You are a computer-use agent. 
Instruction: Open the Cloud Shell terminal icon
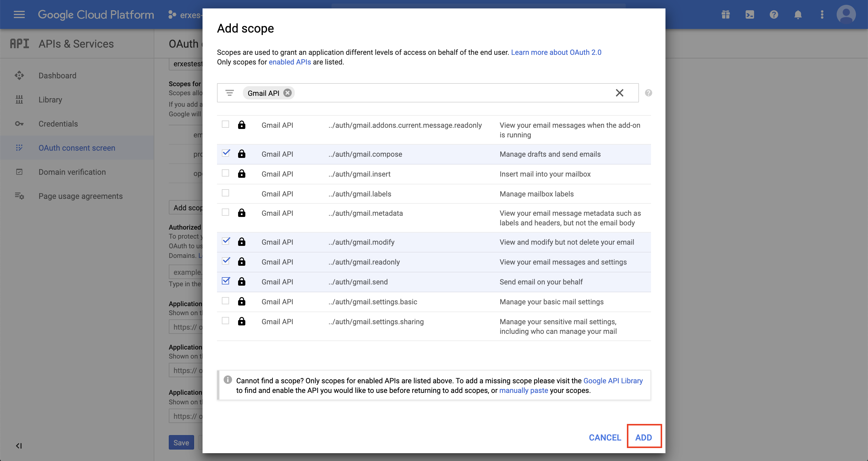[750, 14]
